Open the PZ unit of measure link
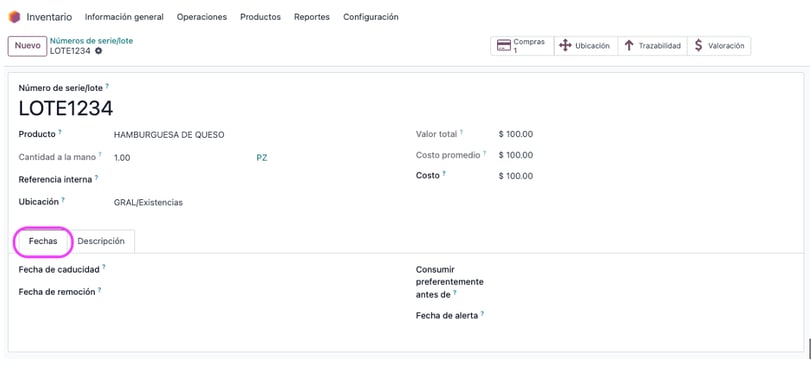The height and width of the screenshot is (378, 812). 262,158
